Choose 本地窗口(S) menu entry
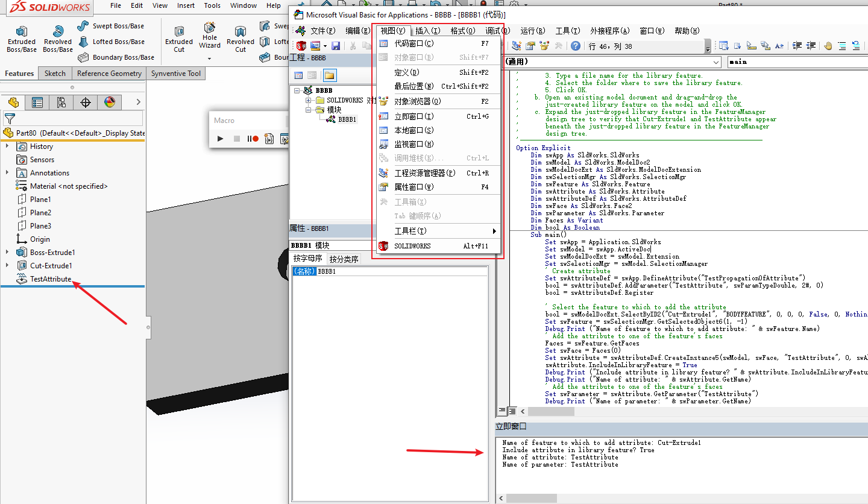The image size is (868, 504). point(438,130)
